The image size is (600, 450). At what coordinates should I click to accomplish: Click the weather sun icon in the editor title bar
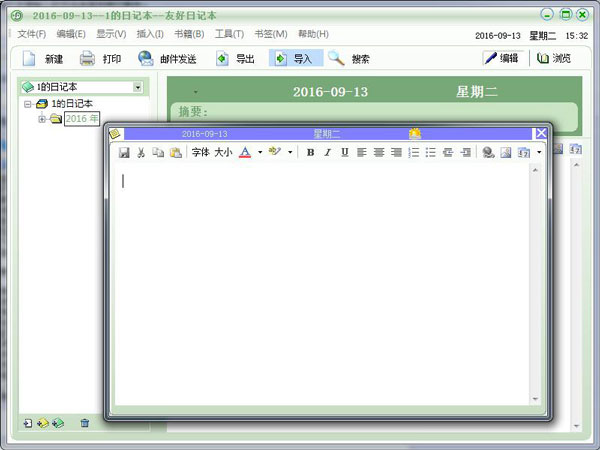(x=415, y=134)
